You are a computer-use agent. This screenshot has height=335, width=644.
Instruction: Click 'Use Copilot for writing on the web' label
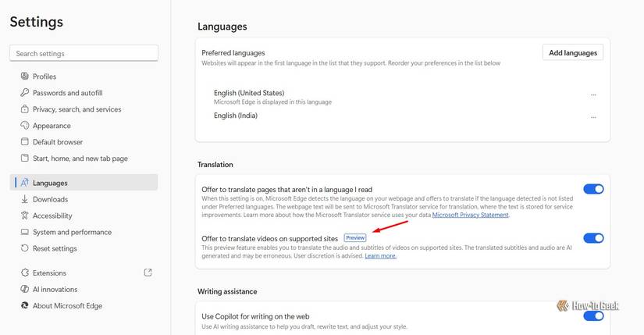[255, 316]
